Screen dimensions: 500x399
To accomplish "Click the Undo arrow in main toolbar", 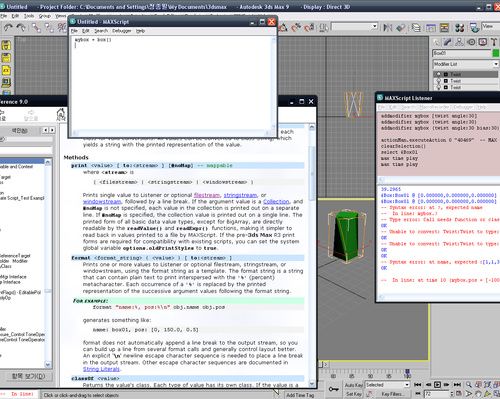I will 8,27.
